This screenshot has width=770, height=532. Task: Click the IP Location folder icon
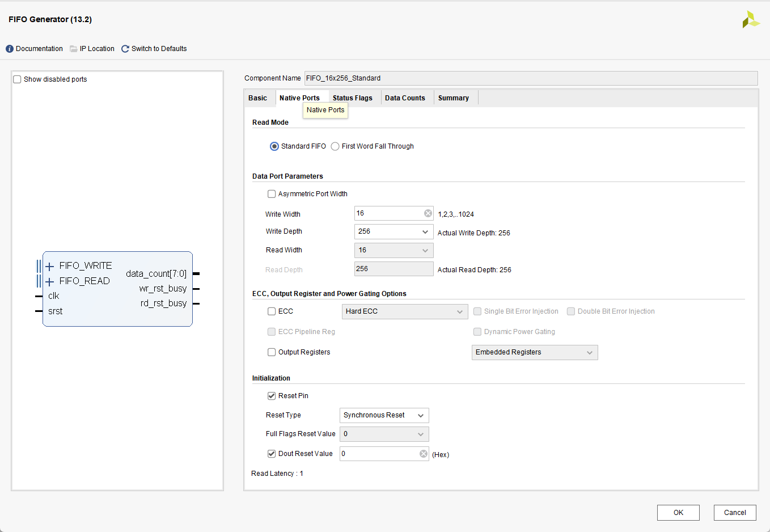tap(74, 49)
